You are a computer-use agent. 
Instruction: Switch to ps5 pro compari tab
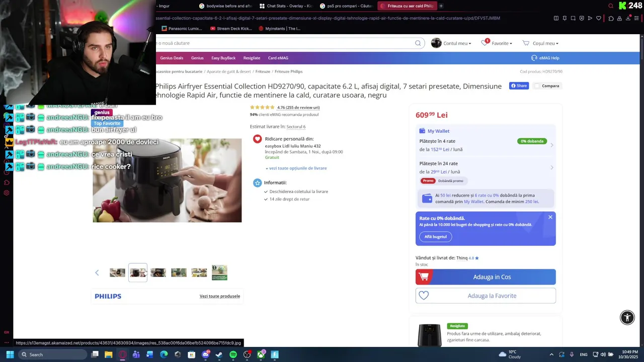pos(346,6)
